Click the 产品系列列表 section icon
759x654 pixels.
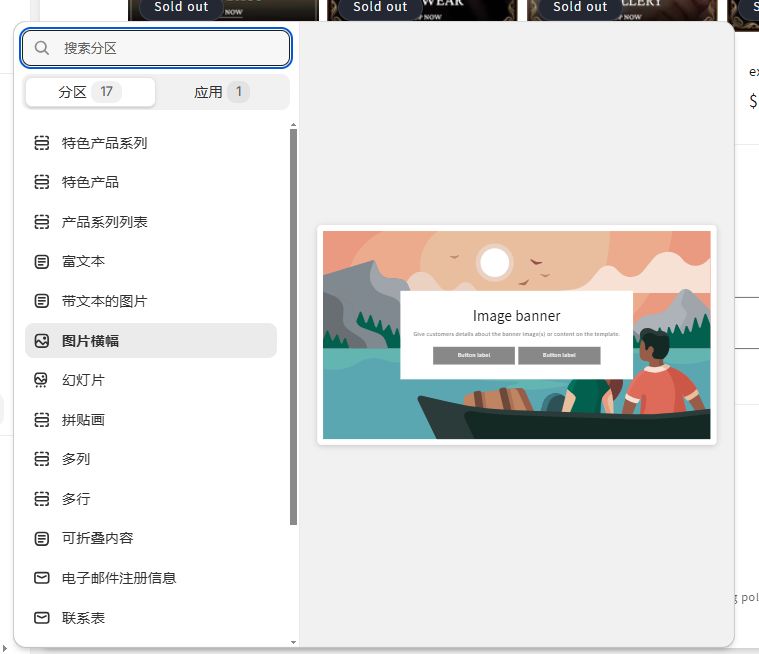point(42,222)
